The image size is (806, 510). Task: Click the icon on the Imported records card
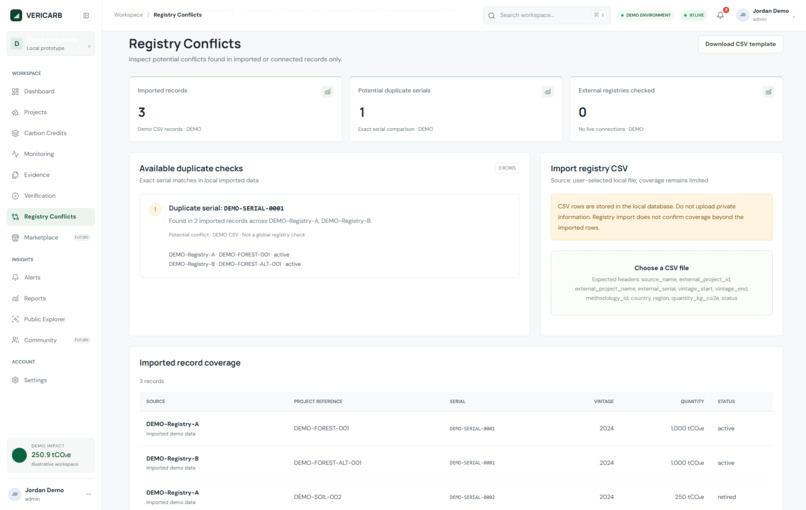327,92
